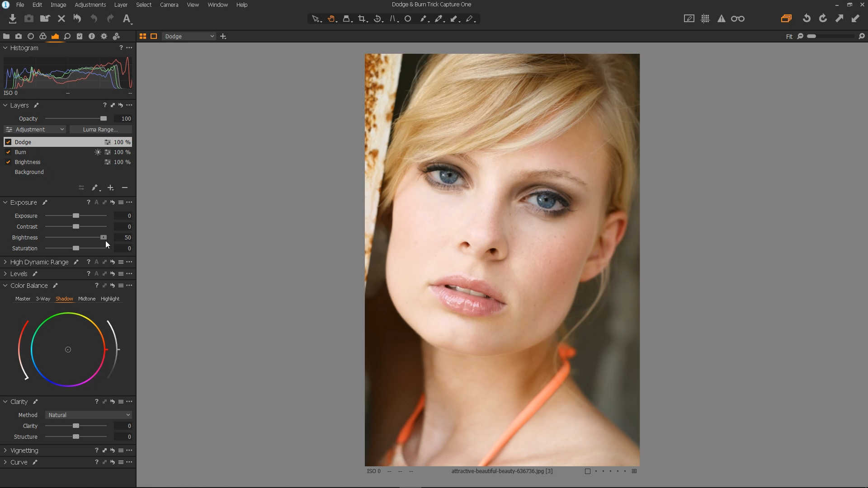Open the Adjustments menu
Image resolution: width=868 pixels, height=488 pixels.
pos(90,5)
